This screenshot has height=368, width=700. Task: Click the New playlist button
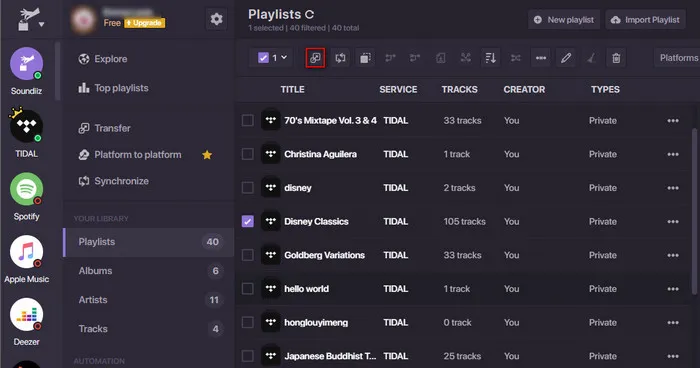coord(564,20)
